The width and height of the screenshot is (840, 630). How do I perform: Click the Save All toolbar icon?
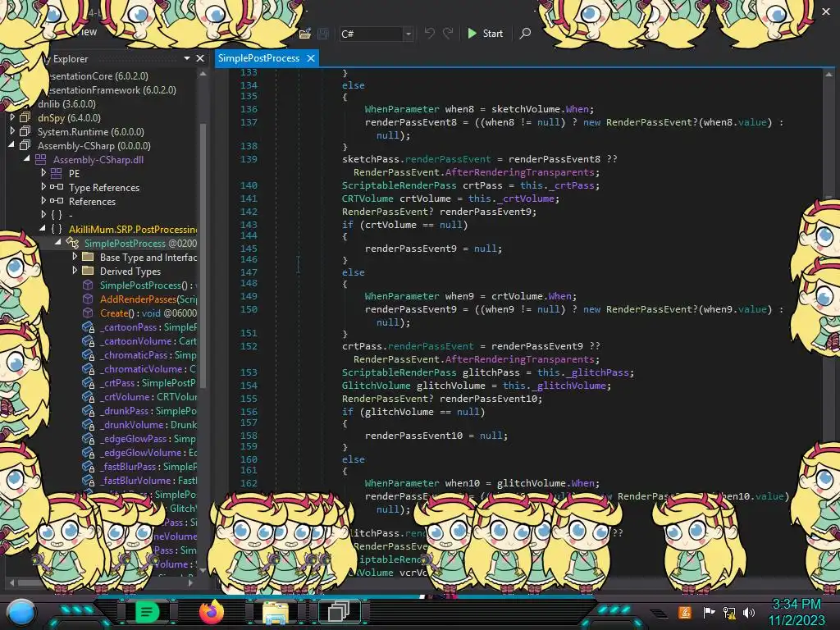coord(323,34)
